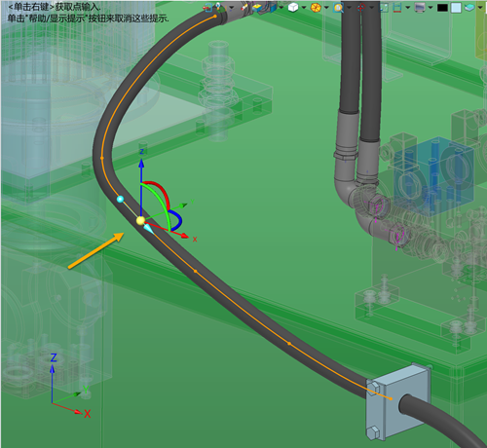Viewport: 487px width, 448px height.
Task: Click the blue measure distance icon
Action: 397,8
